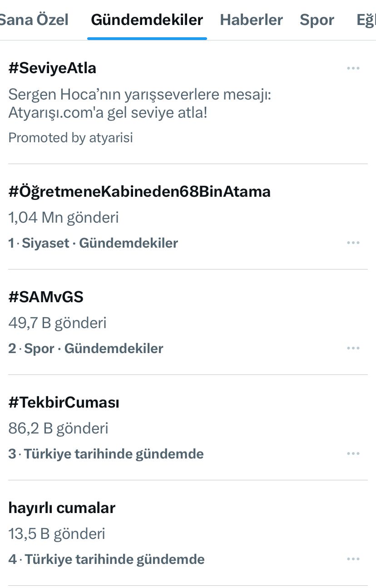Open the #ÖğretmeneKabineden68BinAtama trending hashtag
Viewport: 376px width, 588px height.
coord(139,192)
